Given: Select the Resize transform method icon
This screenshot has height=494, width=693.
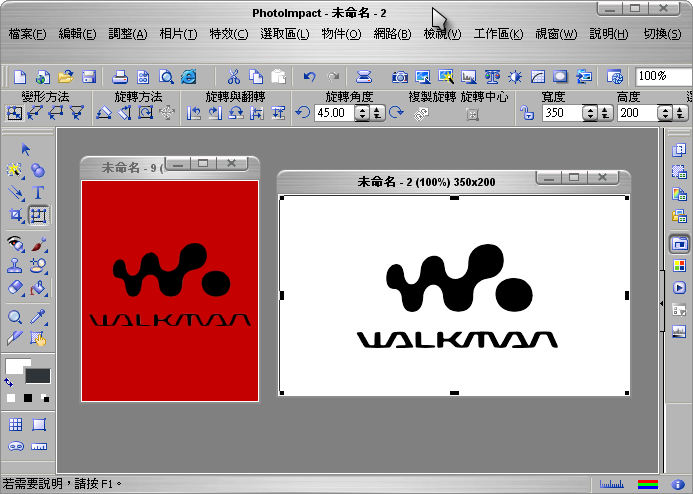Looking at the screenshot, I should coord(14,113).
